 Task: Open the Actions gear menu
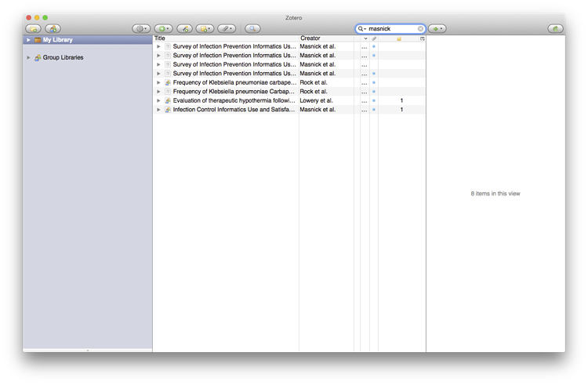(x=141, y=29)
